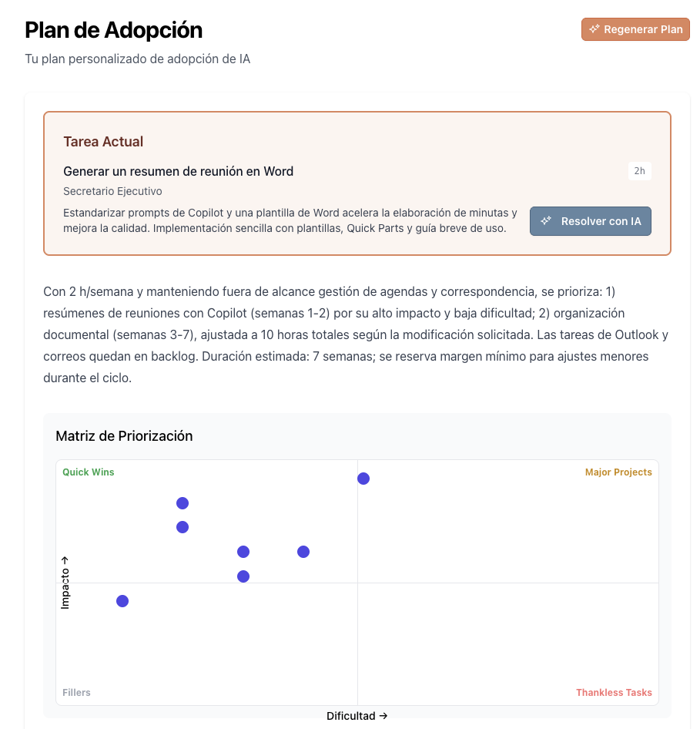Click the 2h duration badge
Viewport: 700px width, 729px height.
coord(639,170)
